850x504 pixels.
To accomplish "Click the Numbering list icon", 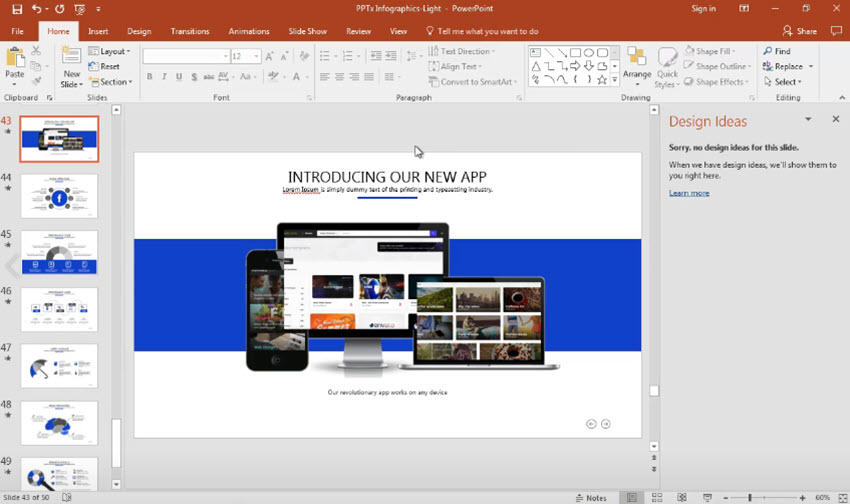I will point(347,56).
